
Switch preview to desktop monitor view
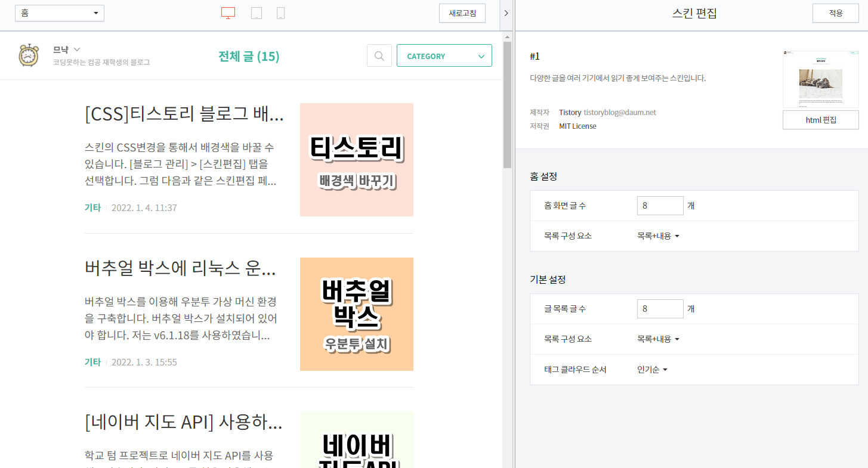pyautogui.click(x=228, y=13)
